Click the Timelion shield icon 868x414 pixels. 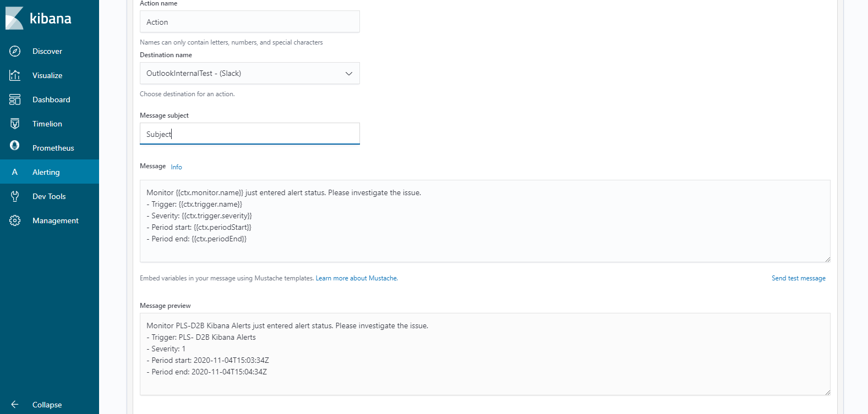15,124
